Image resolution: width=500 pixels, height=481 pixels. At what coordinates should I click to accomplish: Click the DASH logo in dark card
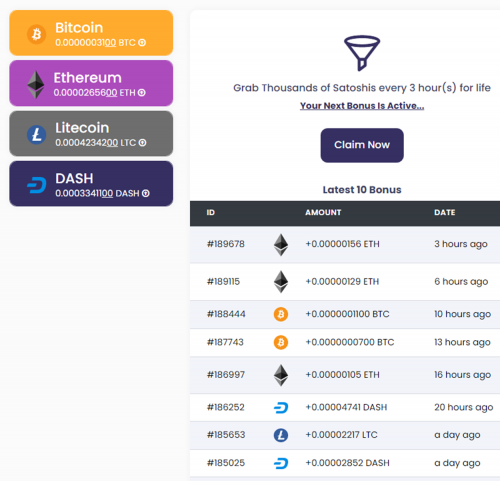point(37,185)
